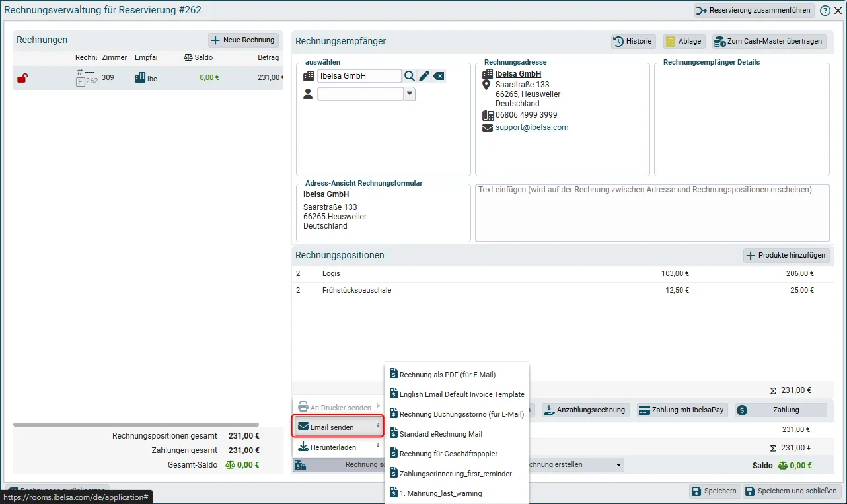Sort by the Betrag column header
The image size is (847, 504).
point(268,58)
